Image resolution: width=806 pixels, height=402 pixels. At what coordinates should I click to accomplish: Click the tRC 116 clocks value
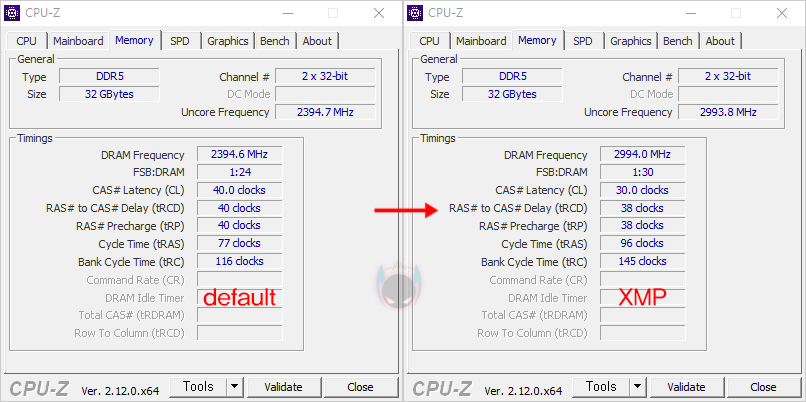point(240,261)
